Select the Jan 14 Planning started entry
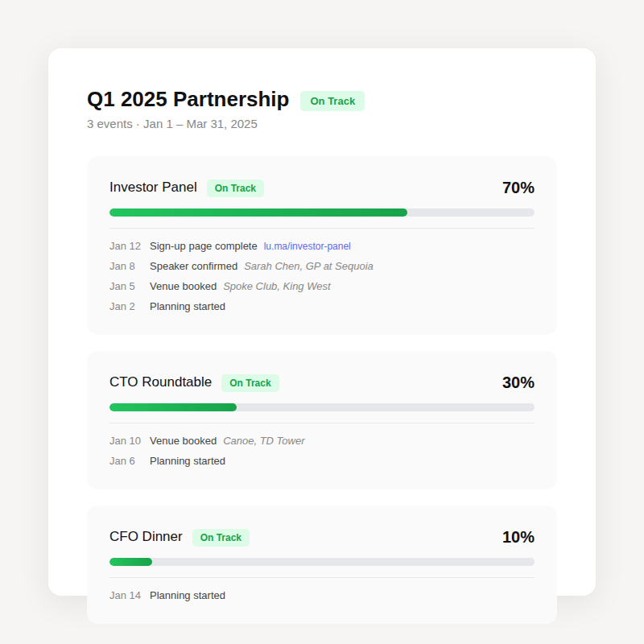 coord(187,596)
